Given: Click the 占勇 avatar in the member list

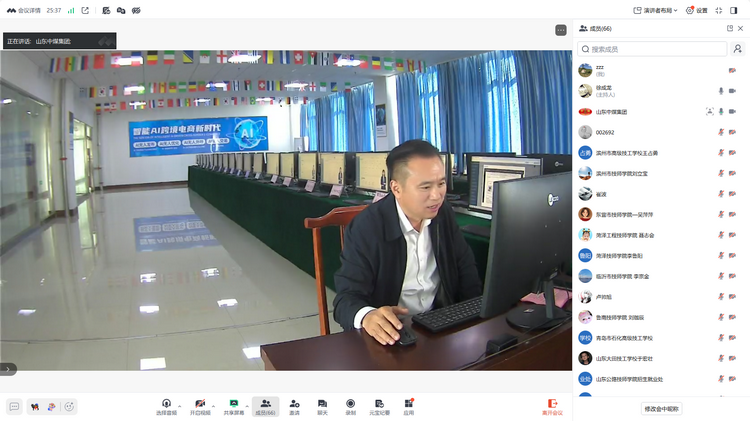Looking at the screenshot, I should pyautogui.click(x=585, y=153).
